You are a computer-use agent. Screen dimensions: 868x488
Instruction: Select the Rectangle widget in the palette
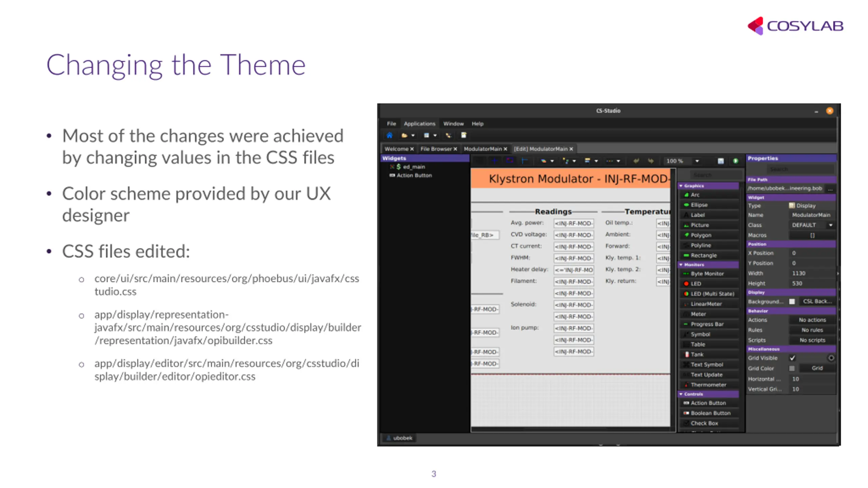point(709,256)
